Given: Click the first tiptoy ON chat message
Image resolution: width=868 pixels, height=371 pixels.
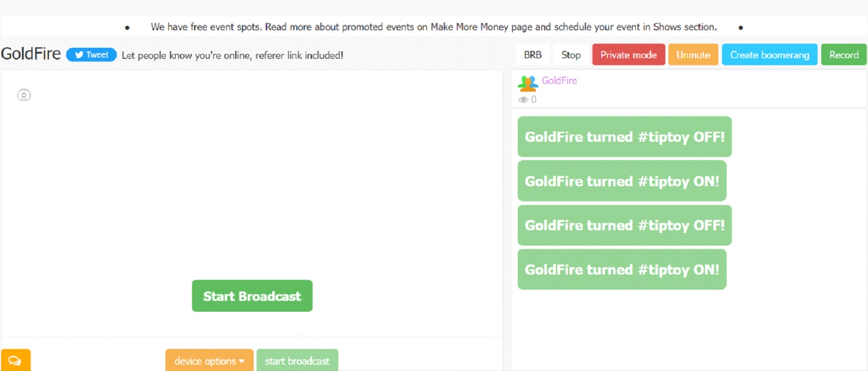Looking at the screenshot, I should [622, 181].
